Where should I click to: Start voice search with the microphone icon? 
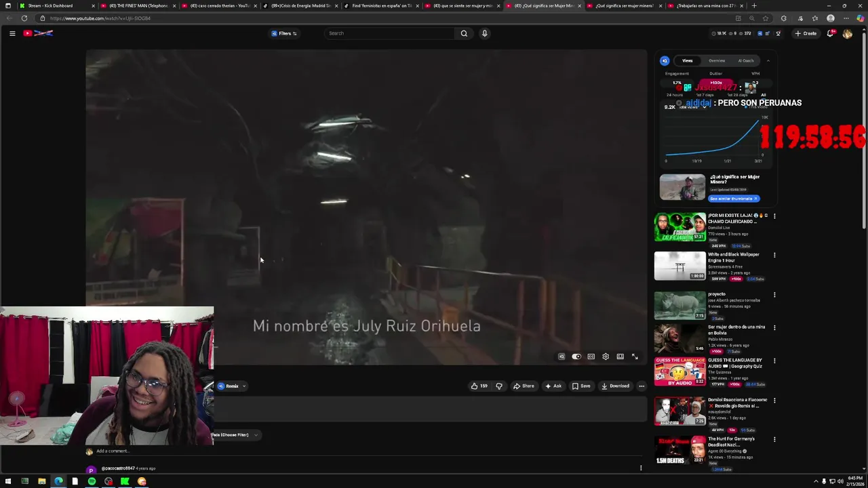click(x=484, y=33)
